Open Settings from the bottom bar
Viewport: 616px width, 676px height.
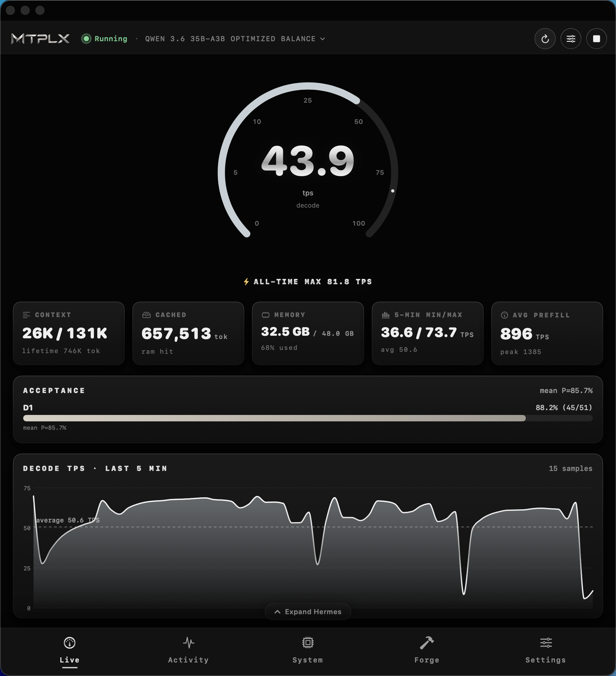coord(546,650)
